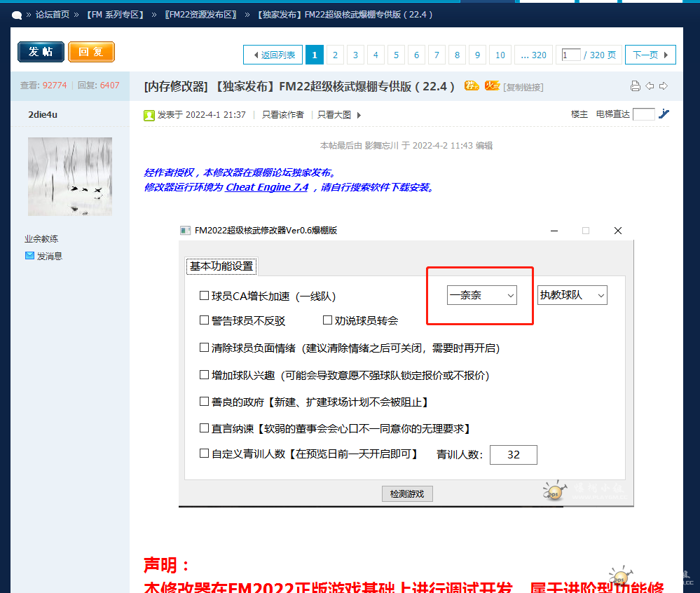Check the 清除球员负面情绪 option
700x593 pixels.
coord(204,348)
